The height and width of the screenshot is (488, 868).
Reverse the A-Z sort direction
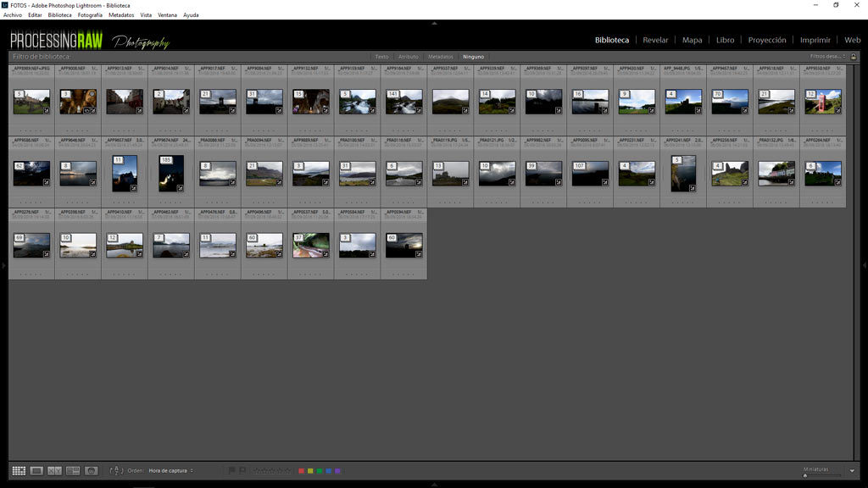pyautogui.click(x=117, y=470)
